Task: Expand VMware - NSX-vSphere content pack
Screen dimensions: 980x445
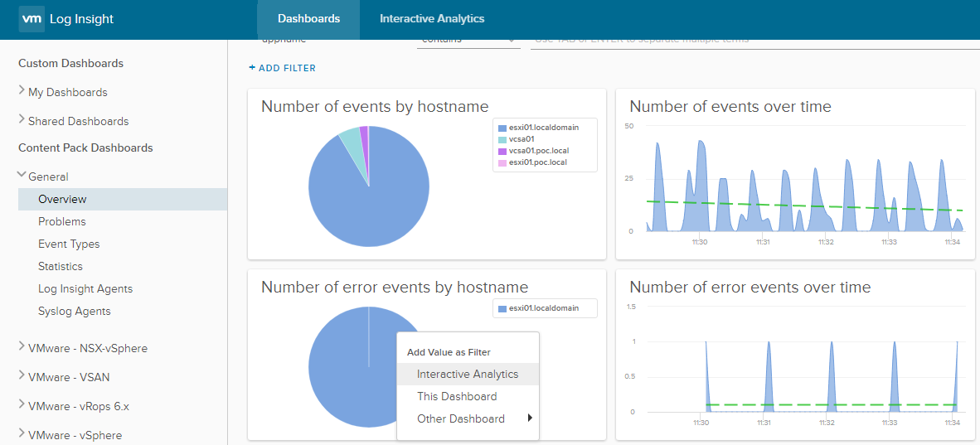Action: tap(22, 347)
